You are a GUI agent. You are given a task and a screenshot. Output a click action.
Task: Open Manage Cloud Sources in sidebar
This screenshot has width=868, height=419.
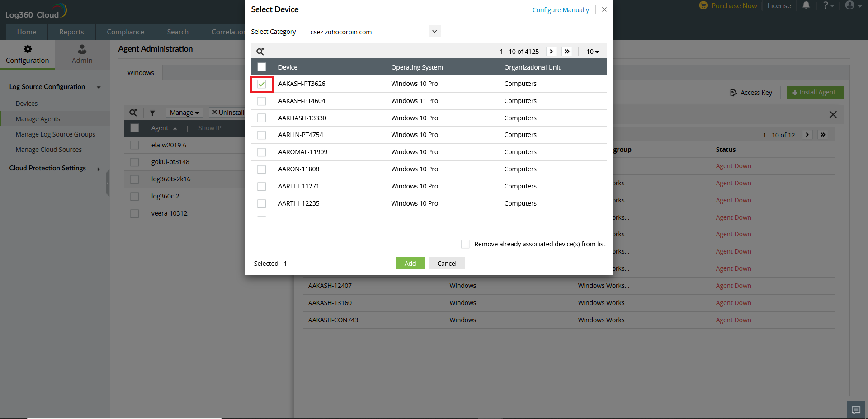click(x=49, y=150)
